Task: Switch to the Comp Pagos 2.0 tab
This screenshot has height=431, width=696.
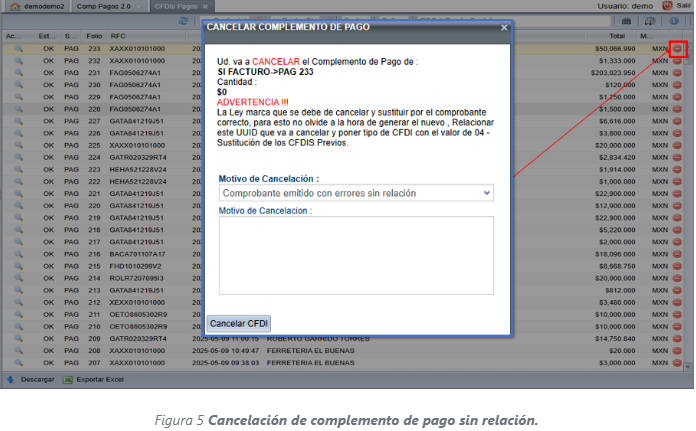Action: click(x=106, y=6)
